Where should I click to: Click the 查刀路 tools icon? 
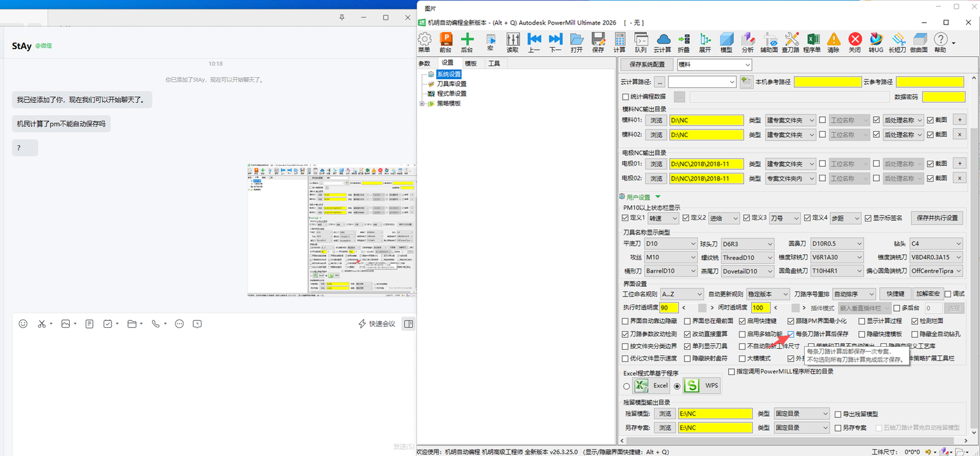click(x=791, y=42)
